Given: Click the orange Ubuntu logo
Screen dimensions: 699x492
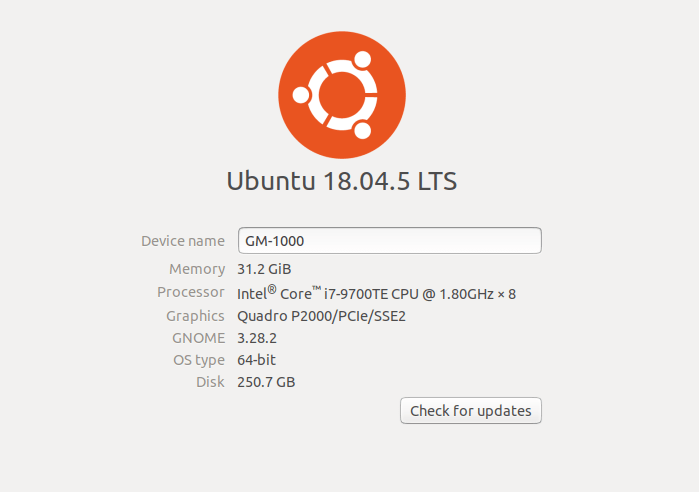Looking at the screenshot, I should (342, 95).
